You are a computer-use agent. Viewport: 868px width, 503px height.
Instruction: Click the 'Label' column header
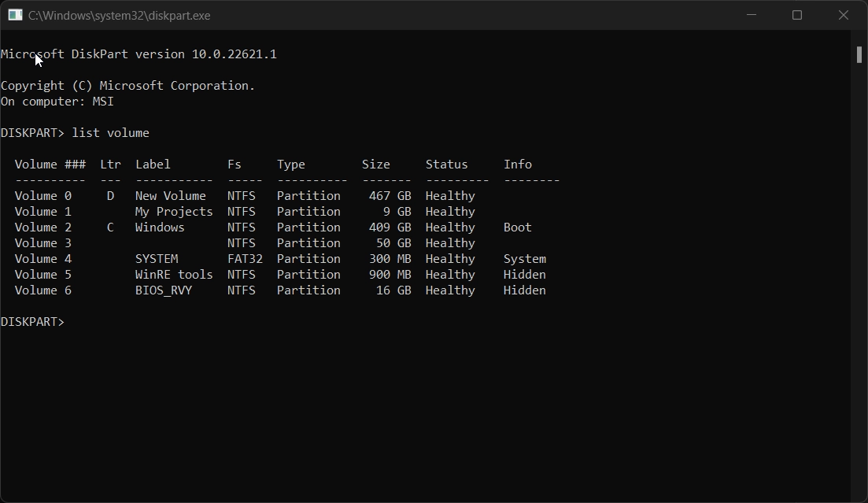pyautogui.click(x=153, y=165)
